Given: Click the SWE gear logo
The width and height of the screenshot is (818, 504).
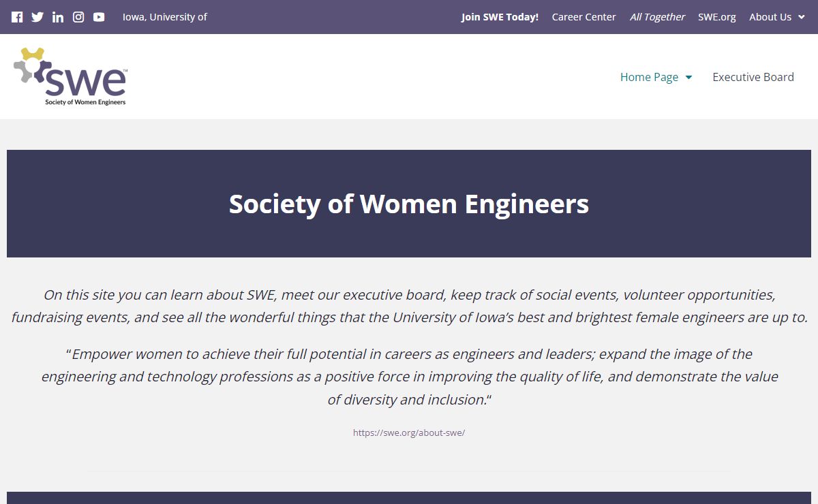Looking at the screenshot, I should tap(70, 76).
